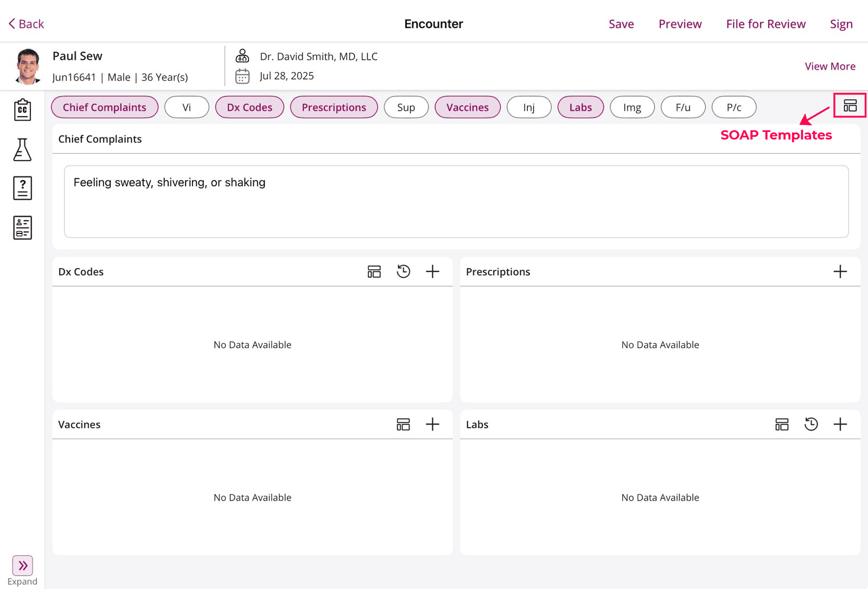Click the chief complaints clipboard sidebar icon
Screen dimensions: 868x589
click(x=22, y=110)
